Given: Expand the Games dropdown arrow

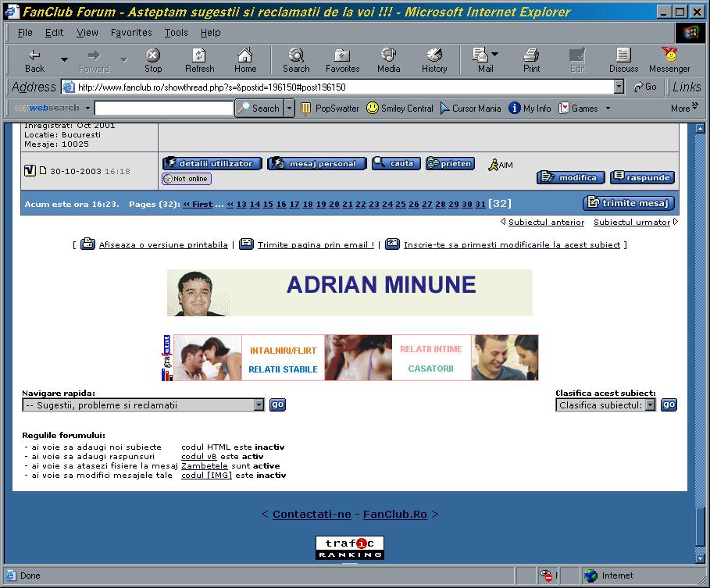Looking at the screenshot, I should [x=608, y=109].
